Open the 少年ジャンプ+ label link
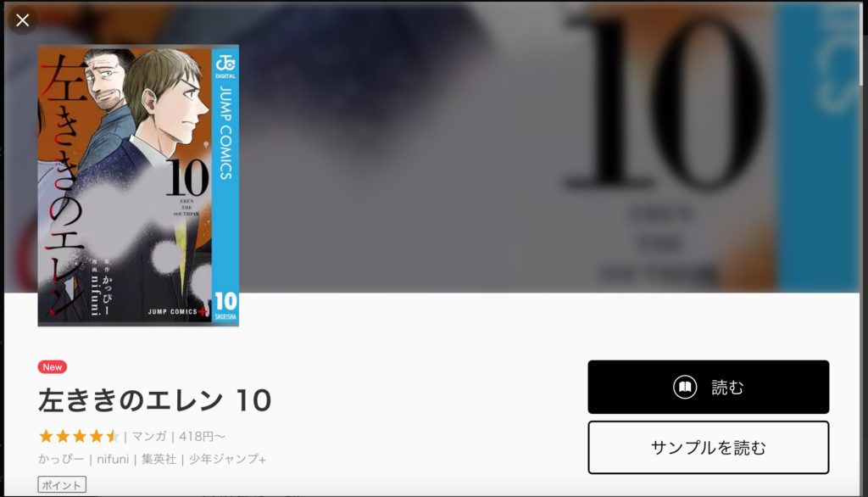 227,460
